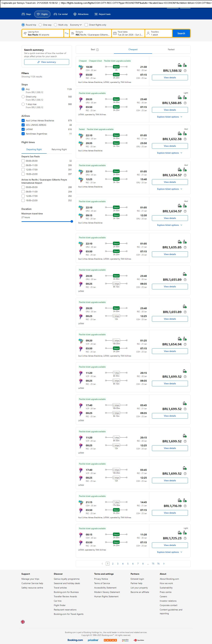The height and width of the screenshot is (644, 212).
Task: Click the calendar icon in Travel dates field
Action: click(115, 33)
